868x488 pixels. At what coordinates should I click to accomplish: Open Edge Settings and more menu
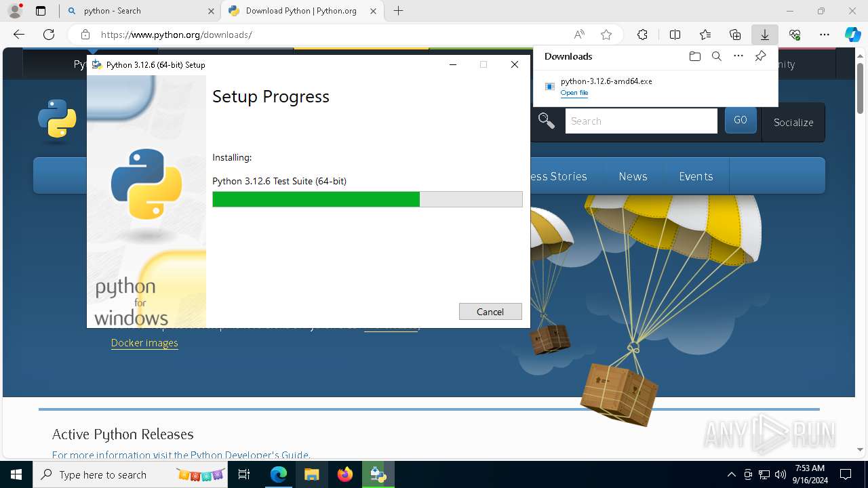[x=825, y=35]
